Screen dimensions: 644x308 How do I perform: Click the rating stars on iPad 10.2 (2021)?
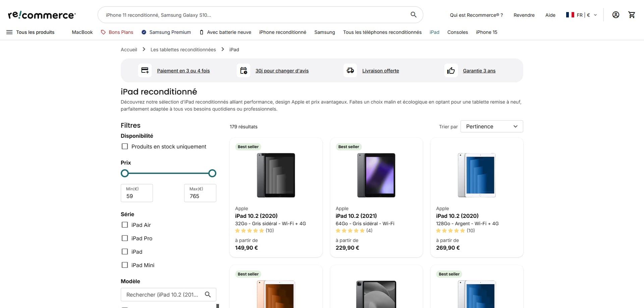click(x=350, y=231)
